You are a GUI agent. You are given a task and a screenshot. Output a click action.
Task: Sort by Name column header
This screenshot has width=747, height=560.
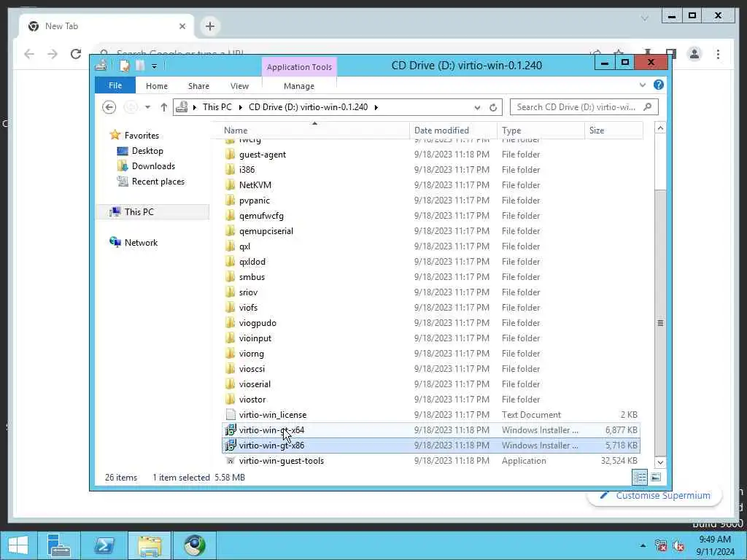[x=316, y=130]
